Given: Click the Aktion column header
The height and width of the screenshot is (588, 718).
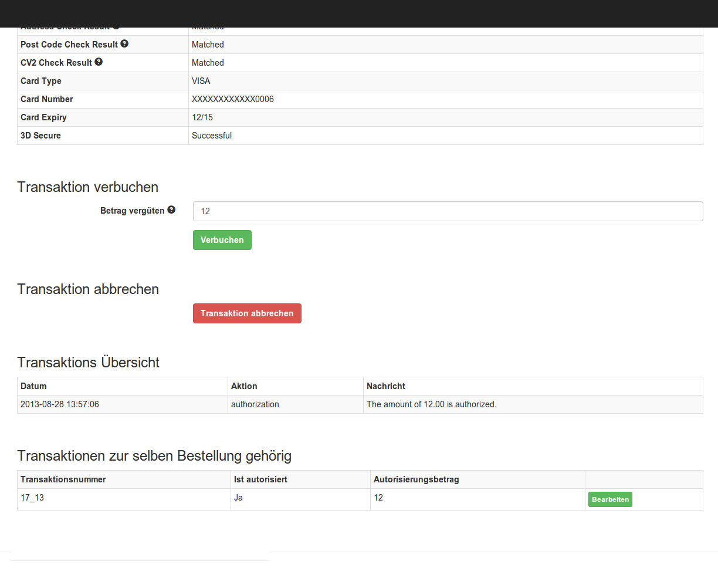Looking at the screenshot, I should pyautogui.click(x=244, y=386).
